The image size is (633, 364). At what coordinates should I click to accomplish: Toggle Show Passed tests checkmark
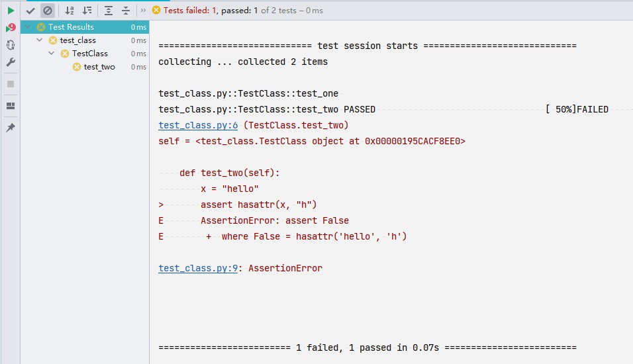click(x=30, y=11)
